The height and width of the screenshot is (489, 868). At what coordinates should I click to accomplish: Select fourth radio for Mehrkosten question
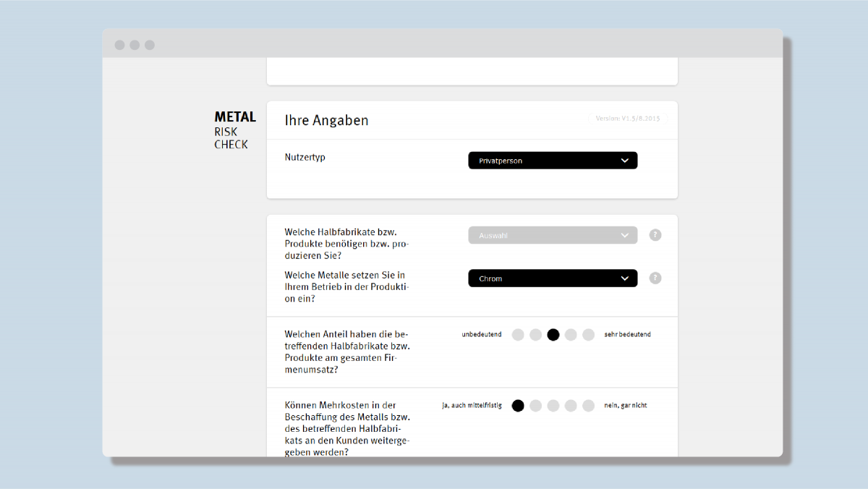point(571,406)
